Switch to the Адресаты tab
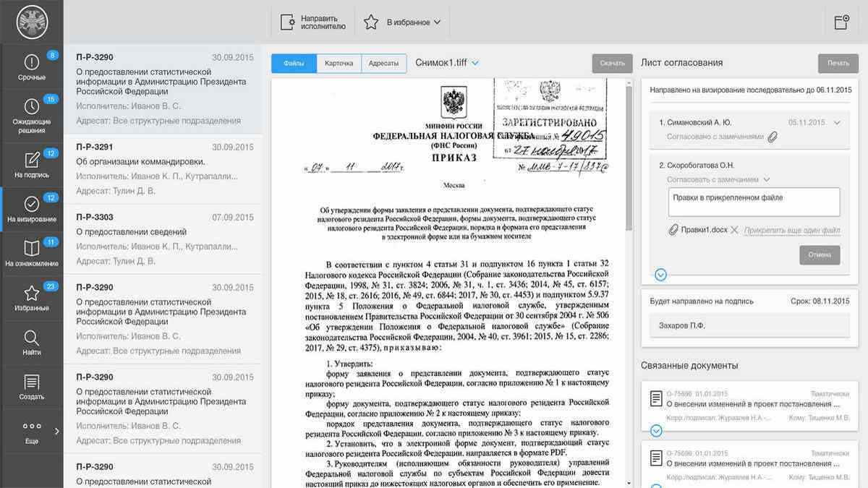Image resolution: width=868 pixels, height=488 pixels. coord(383,64)
